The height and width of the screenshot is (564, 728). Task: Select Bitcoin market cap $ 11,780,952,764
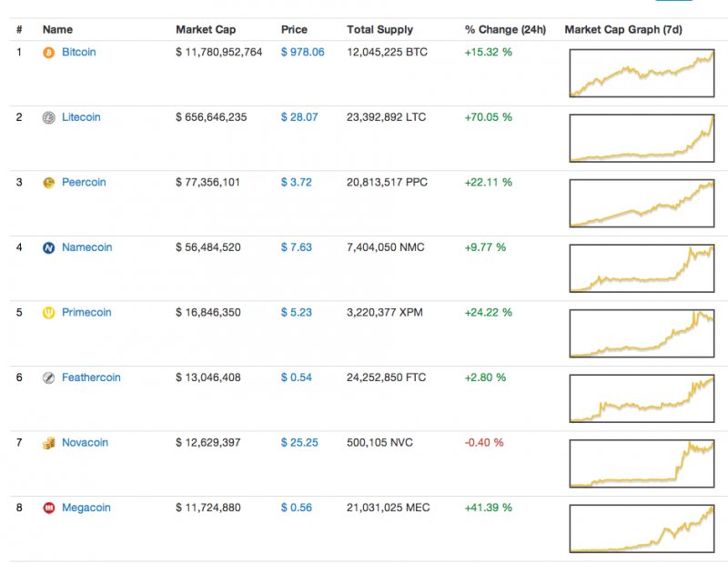pos(219,52)
